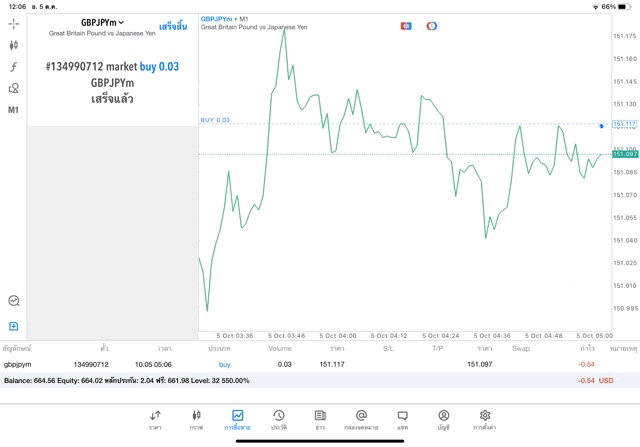Open chart type candlestick settings icon
The image size is (640, 447).
pos(14,45)
